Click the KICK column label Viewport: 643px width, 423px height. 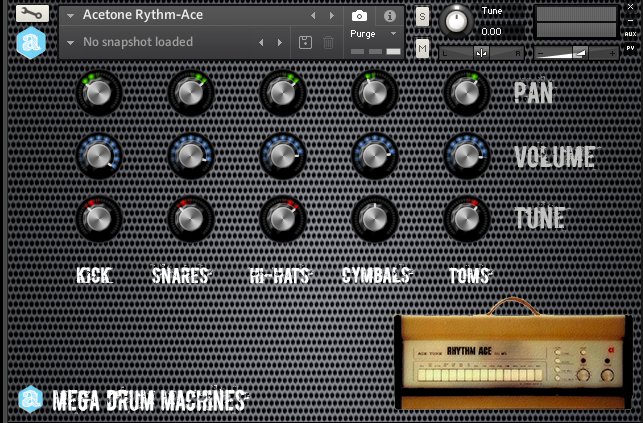click(95, 275)
